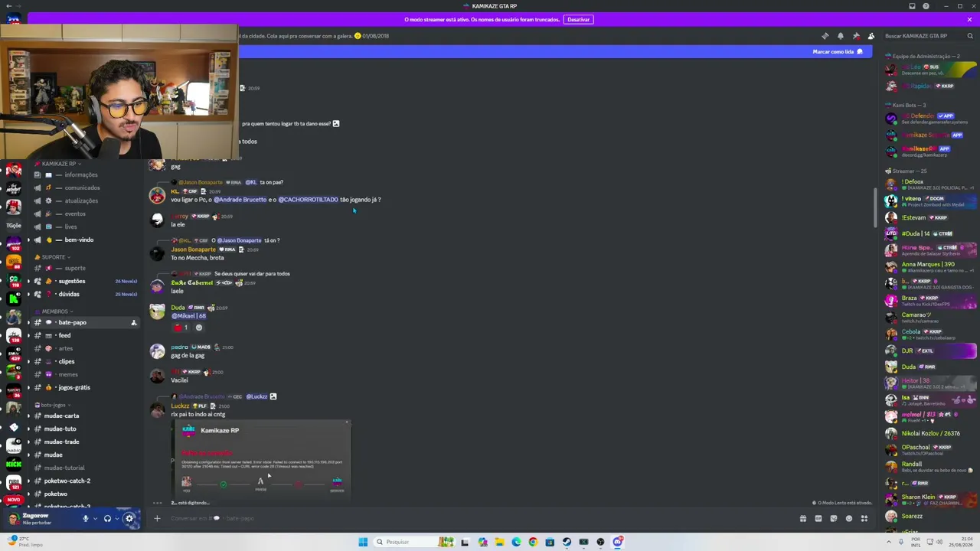Viewport: 980px width, 551px height.
Task: Open the taskbar clock showing 21:04
Action: (962, 542)
